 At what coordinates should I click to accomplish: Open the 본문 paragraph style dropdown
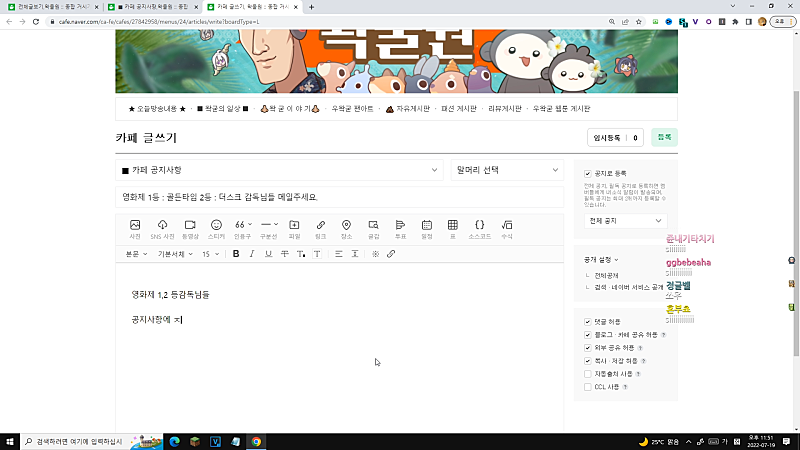coord(136,254)
